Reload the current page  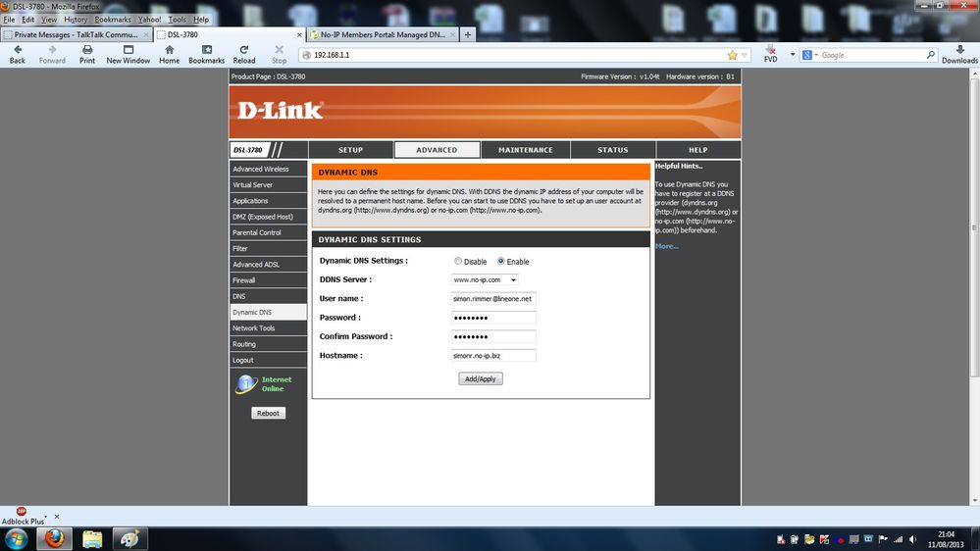(x=243, y=50)
